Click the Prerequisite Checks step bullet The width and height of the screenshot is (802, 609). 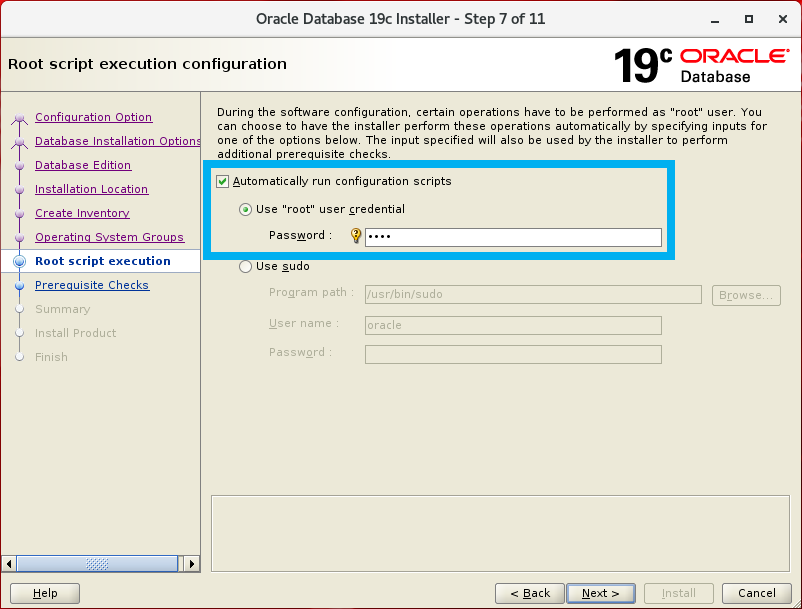click(19, 285)
